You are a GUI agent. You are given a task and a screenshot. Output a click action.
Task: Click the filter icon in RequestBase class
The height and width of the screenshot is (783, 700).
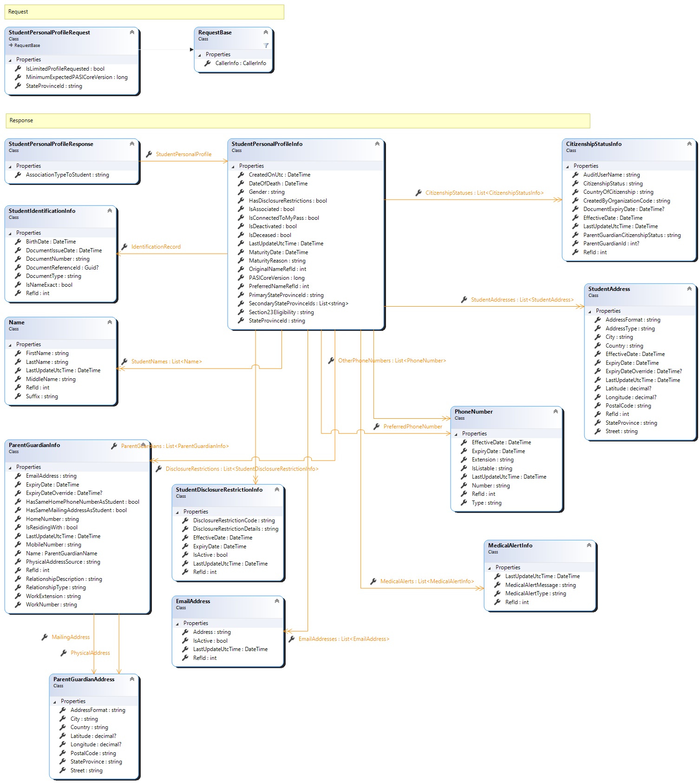point(266,46)
